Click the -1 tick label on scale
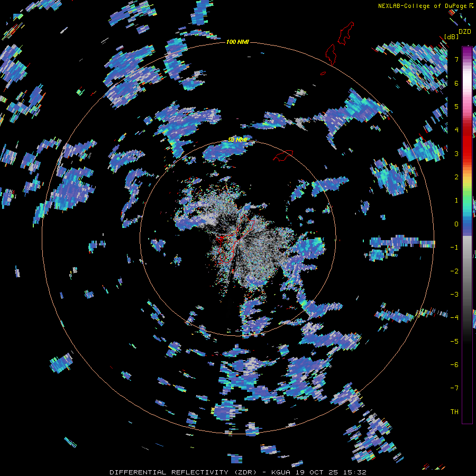Screen dimensions: 476x476 [454, 248]
